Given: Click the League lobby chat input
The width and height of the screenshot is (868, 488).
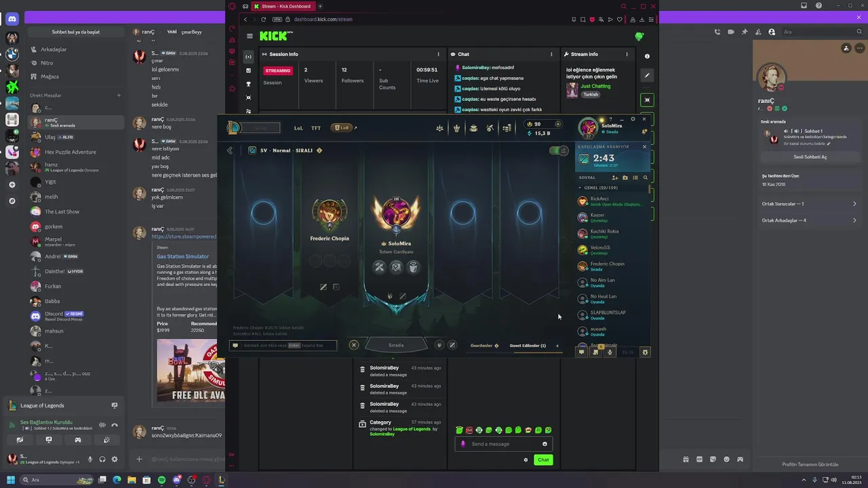Looking at the screenshot, I should pos(284,346).
